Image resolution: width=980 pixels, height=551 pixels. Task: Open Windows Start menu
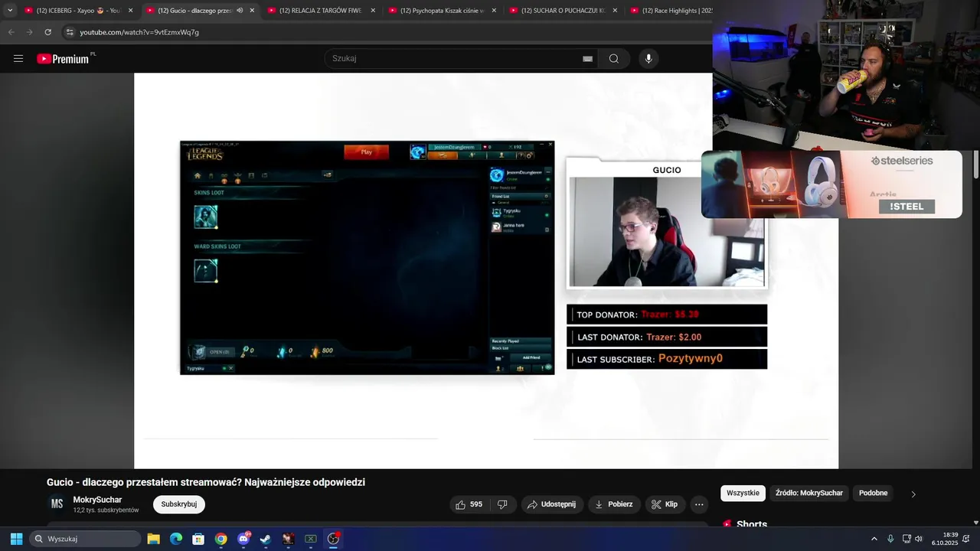click(16, 539)
